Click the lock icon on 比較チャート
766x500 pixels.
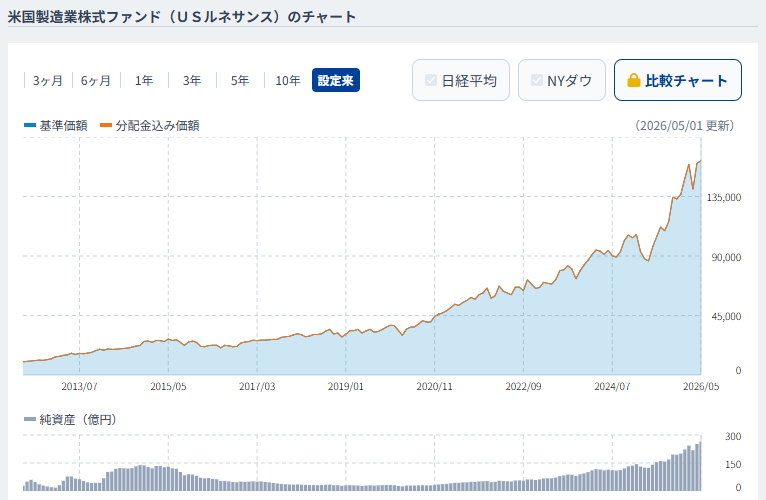634,81
